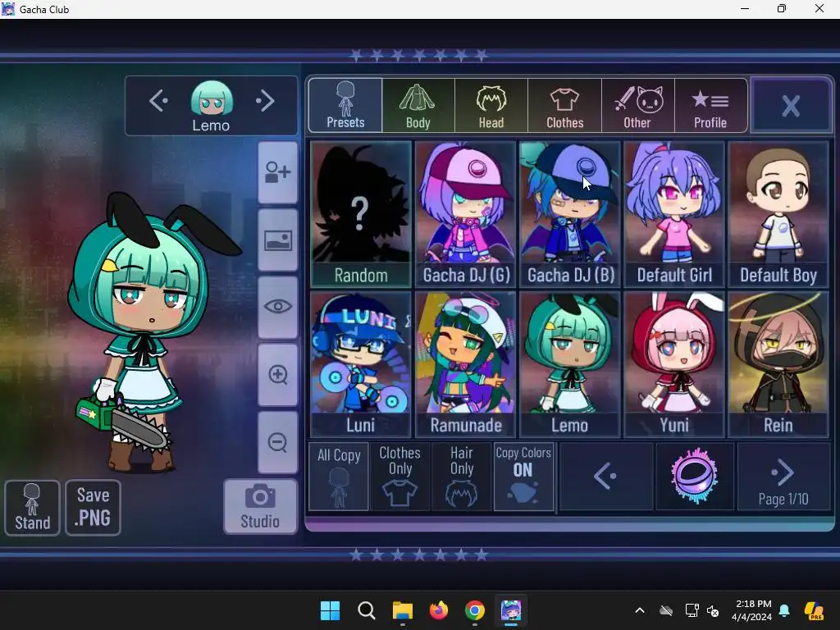
Task: Click the Lemo character head icon
Action: (212, 99)
